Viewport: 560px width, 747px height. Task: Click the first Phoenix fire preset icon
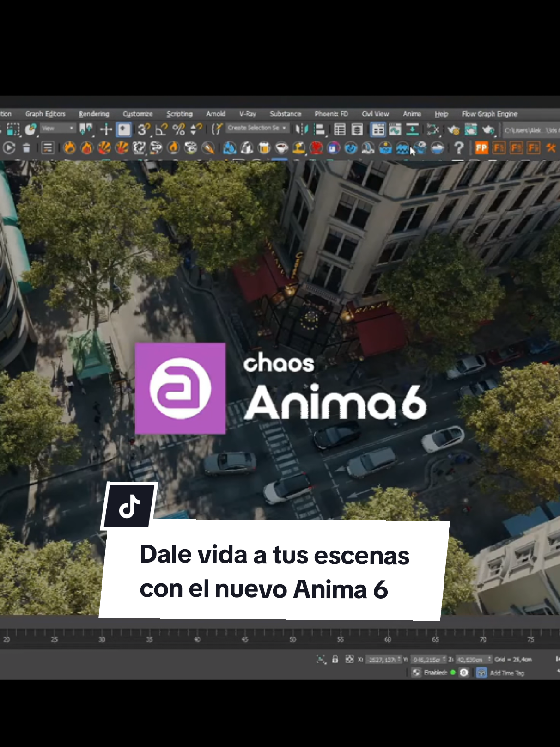69,147
